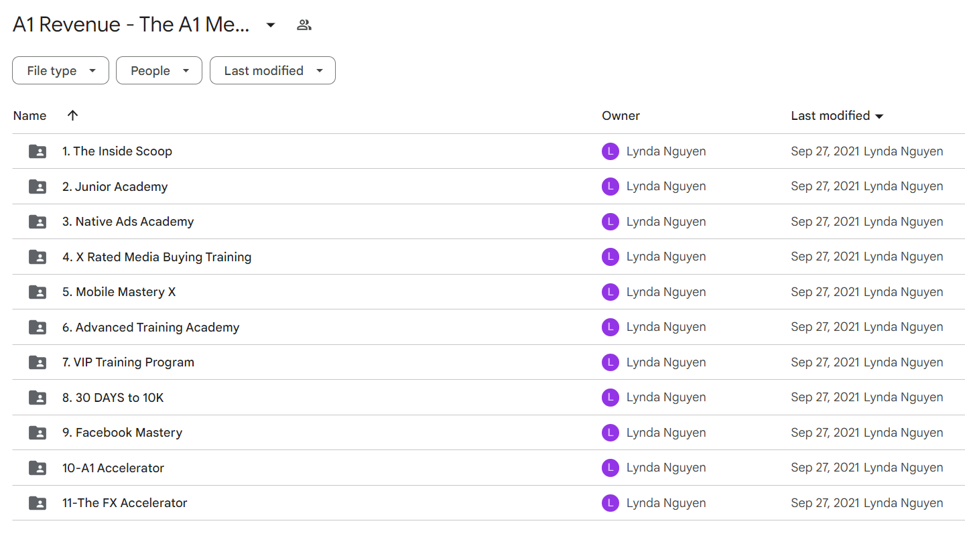This screenshot has width=965, height=560.
Task: Click the Owner column header
Action: [621, 116]
